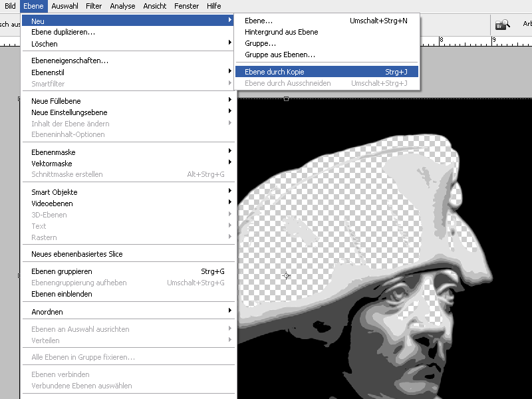532x399 pixels.
Task: Create new layer via Ebene… entry
Action: point(327,21)
